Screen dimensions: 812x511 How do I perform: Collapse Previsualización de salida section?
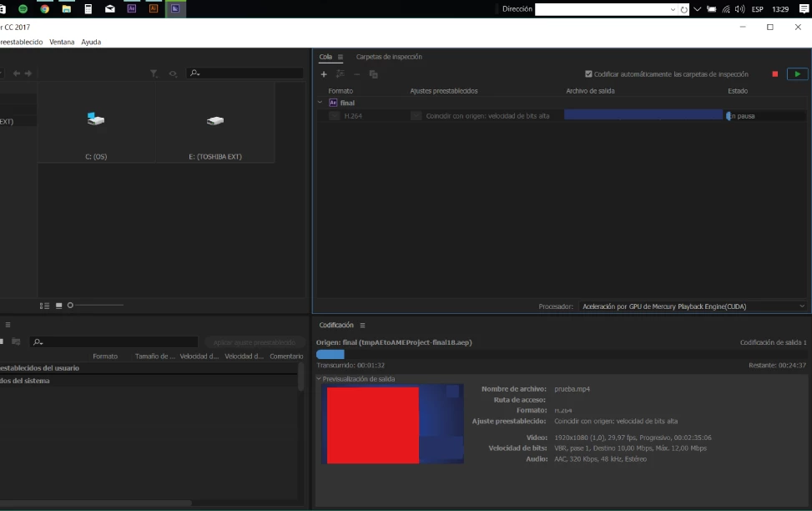click(319, 379)
